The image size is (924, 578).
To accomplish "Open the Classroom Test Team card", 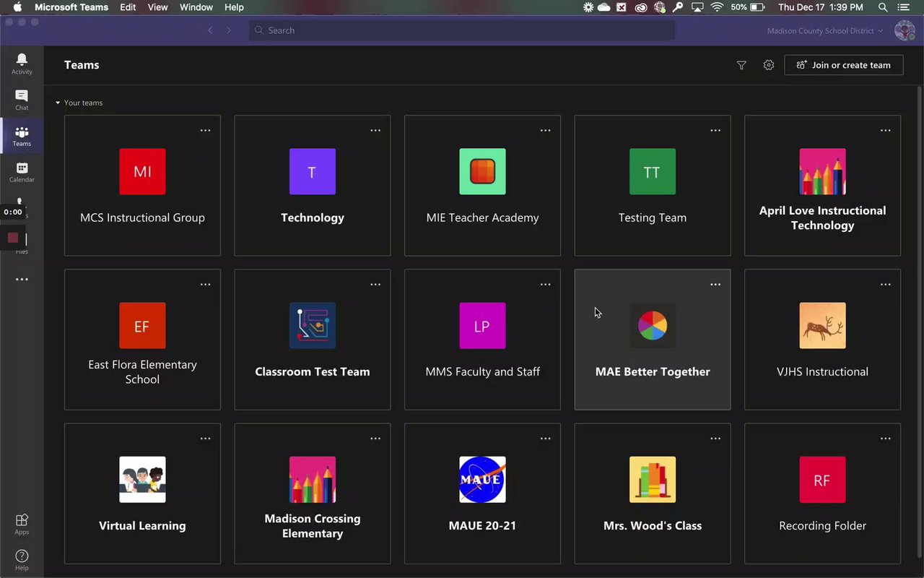I will click(x=313, y=340).
